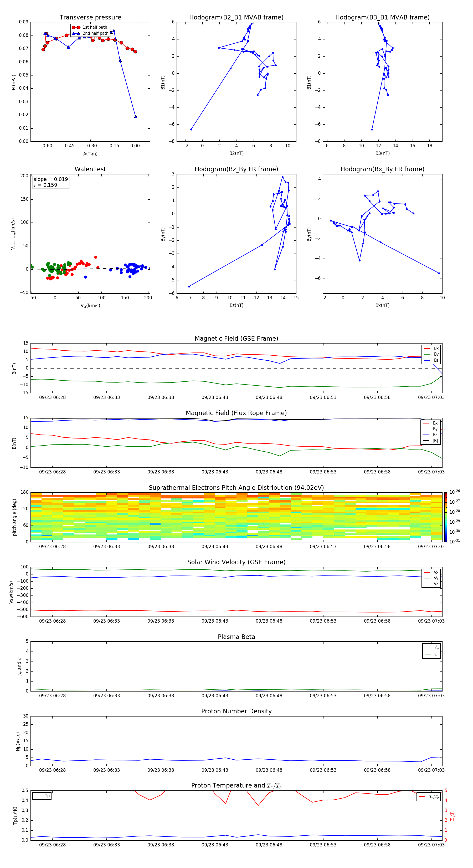The width and height of the screenshot is (473, 868).
Task: Click the 'WalenTest' plot title
Action: point(90,169)
